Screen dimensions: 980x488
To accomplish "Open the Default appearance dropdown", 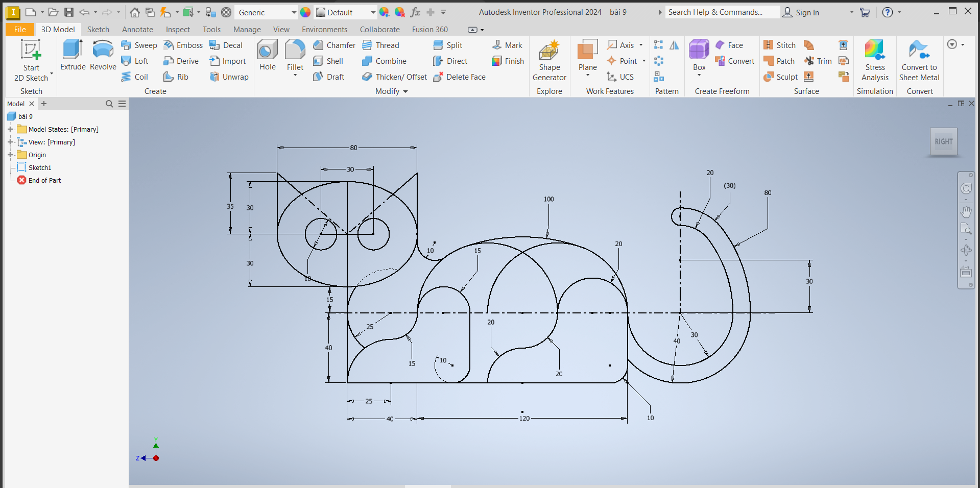I will point(373,13).
